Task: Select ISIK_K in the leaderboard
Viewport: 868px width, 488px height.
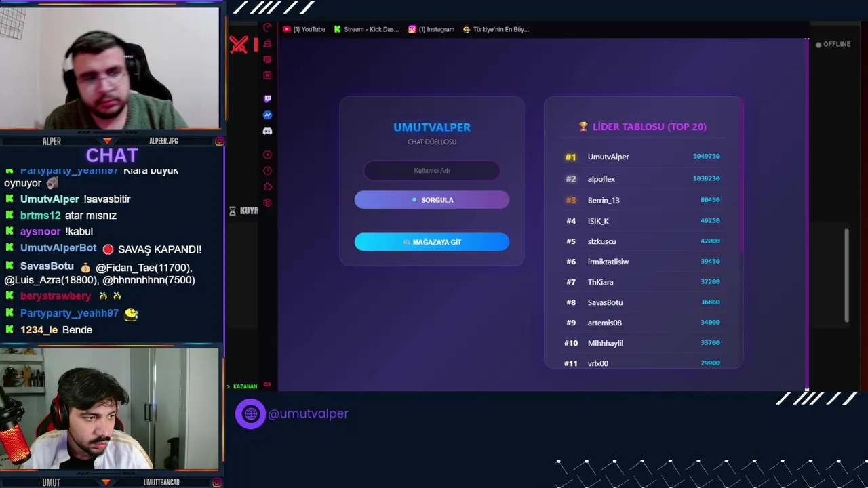Action: 642,221
